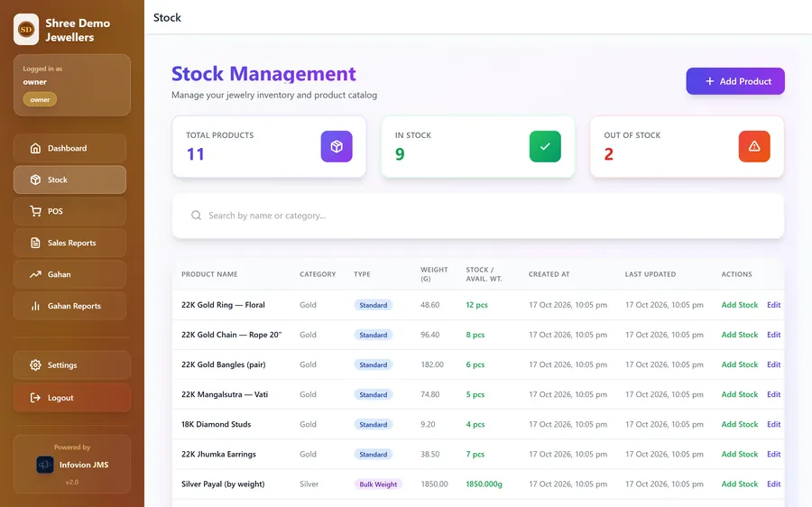This screenshot has width=812, height=507.
Task: Click the Infovion JMS logo icon
Action: 45,465
